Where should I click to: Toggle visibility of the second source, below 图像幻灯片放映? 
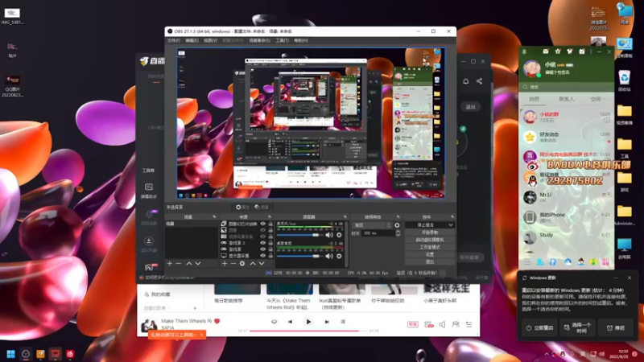click(x=263, y=230)
